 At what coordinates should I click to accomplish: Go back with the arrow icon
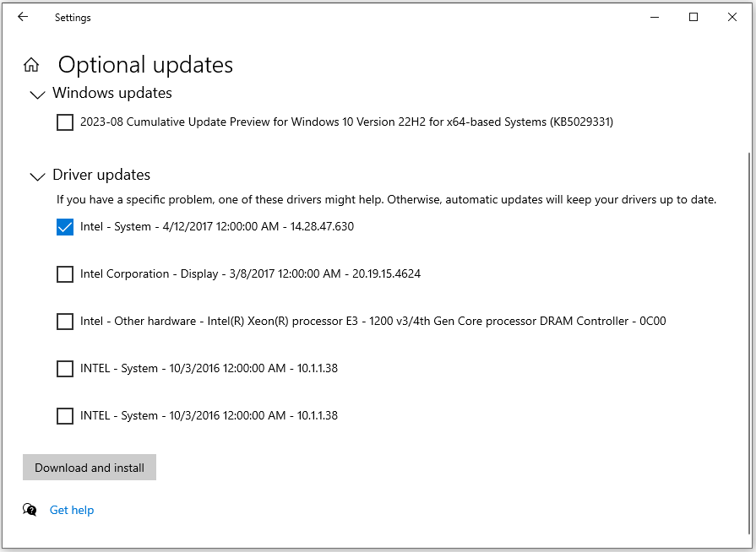(x=23, y=17)
